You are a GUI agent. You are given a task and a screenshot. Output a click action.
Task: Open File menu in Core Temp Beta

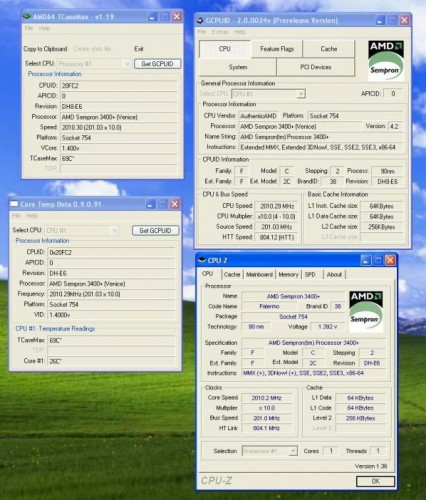tap(16, 216)
